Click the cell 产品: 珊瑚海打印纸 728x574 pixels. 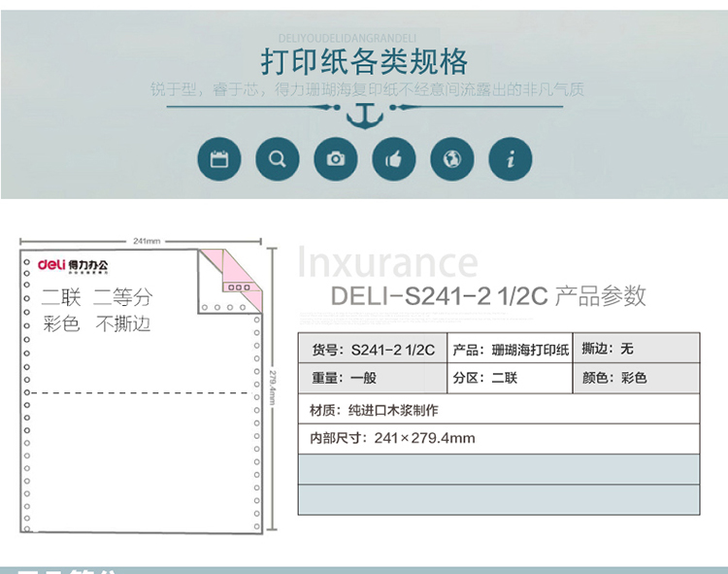511,349
